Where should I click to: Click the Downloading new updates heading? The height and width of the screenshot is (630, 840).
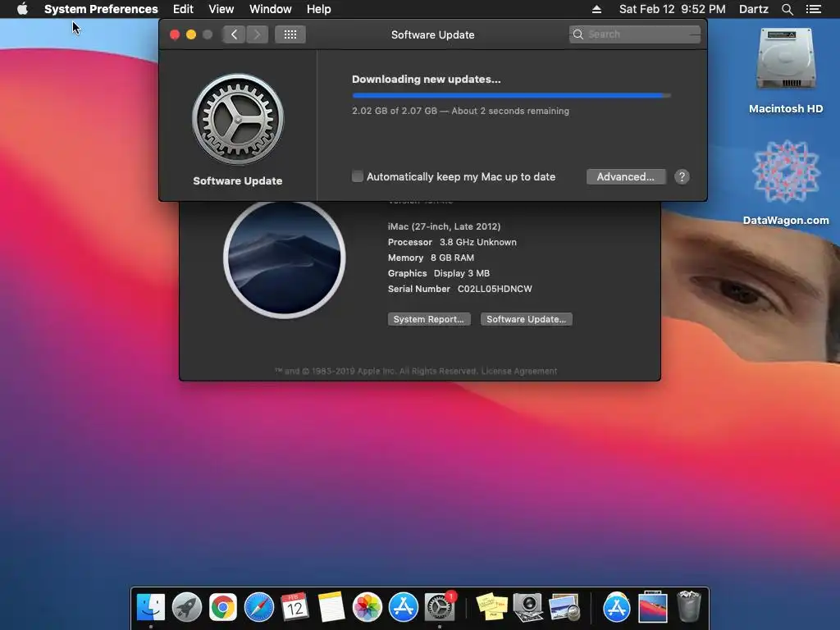pyautogui.click(x=427, y=80)
